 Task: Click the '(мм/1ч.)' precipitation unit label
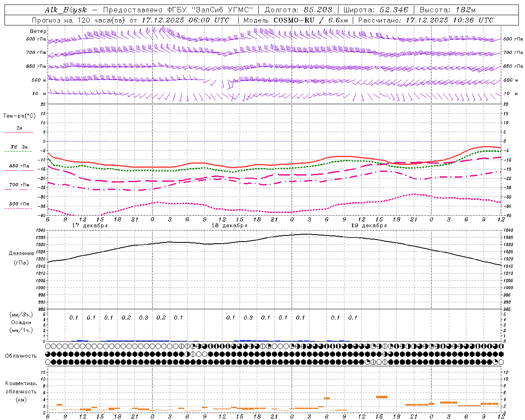click(21, 330)
